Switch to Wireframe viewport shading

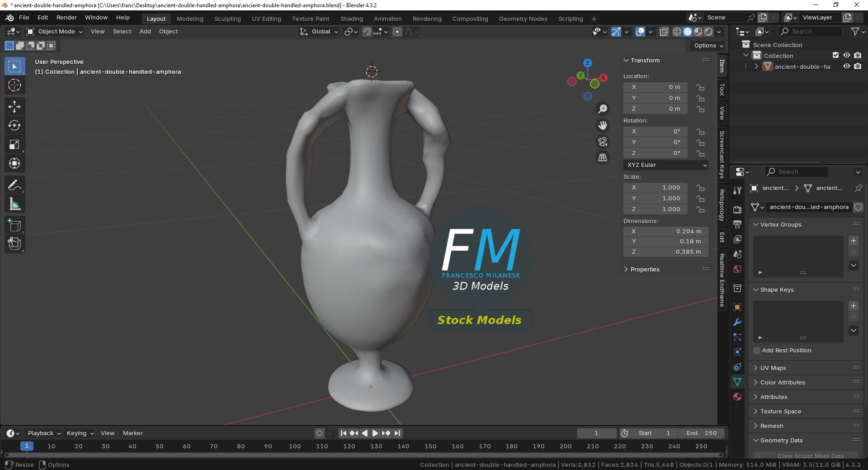pyautogui.click(x=677, y=32)
